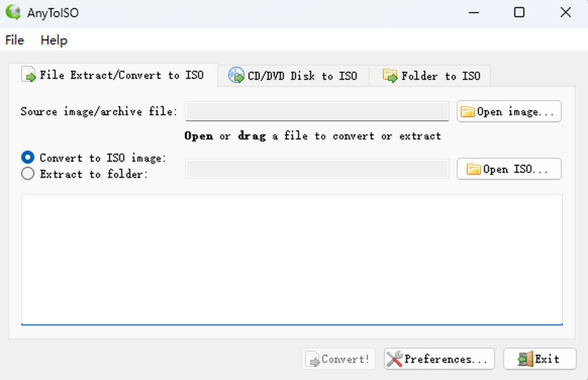
Task: Switch to the Folder to ISO tab
Action: (x=430, y=76)
